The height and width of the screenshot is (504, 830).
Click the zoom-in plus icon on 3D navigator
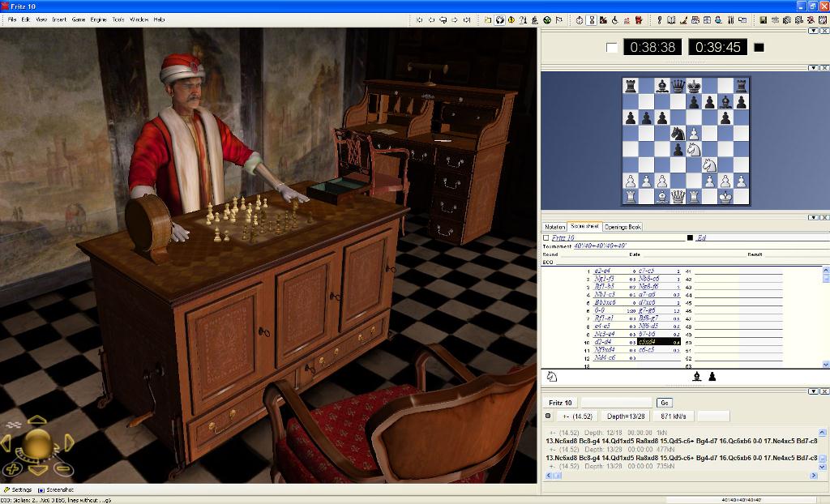click(x=11, y=469)
